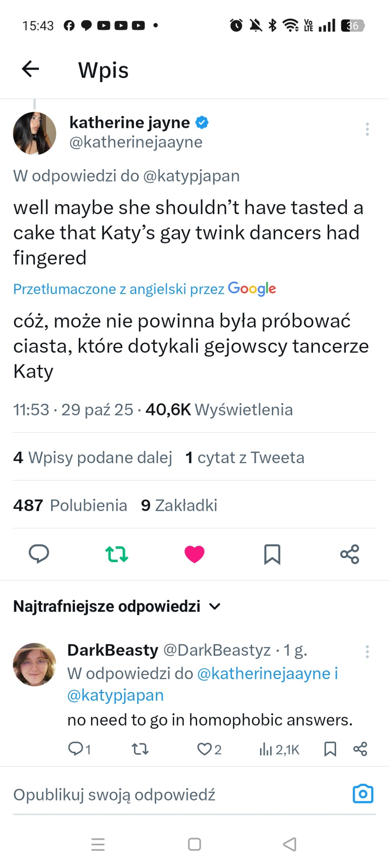389x868 pixels.
Task: Repost DarkBeasty's reply
Action: (140, 749)
